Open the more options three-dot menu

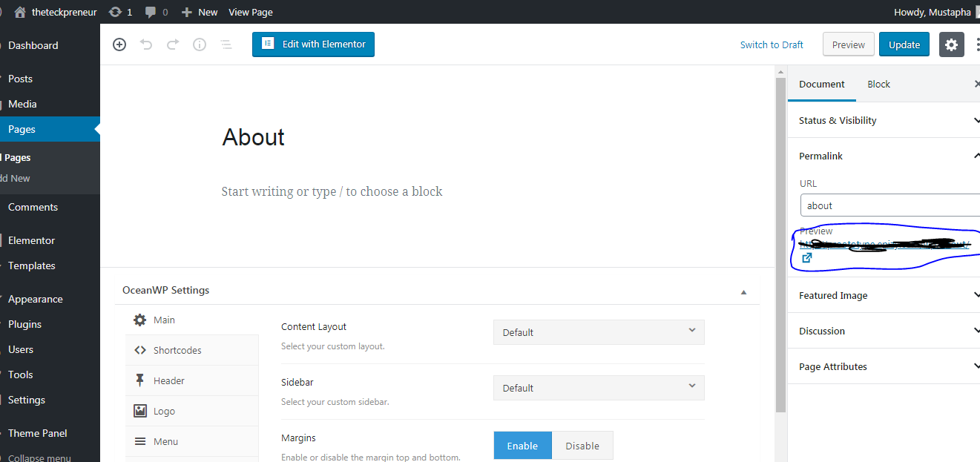(978, 44)
